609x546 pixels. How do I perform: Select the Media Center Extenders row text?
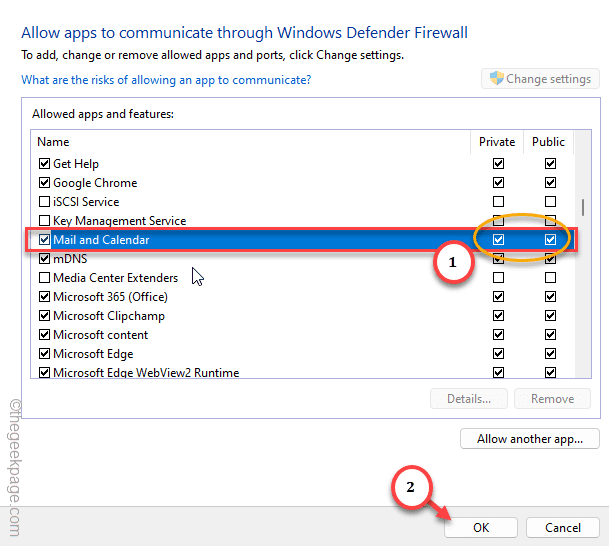point(115,278)
